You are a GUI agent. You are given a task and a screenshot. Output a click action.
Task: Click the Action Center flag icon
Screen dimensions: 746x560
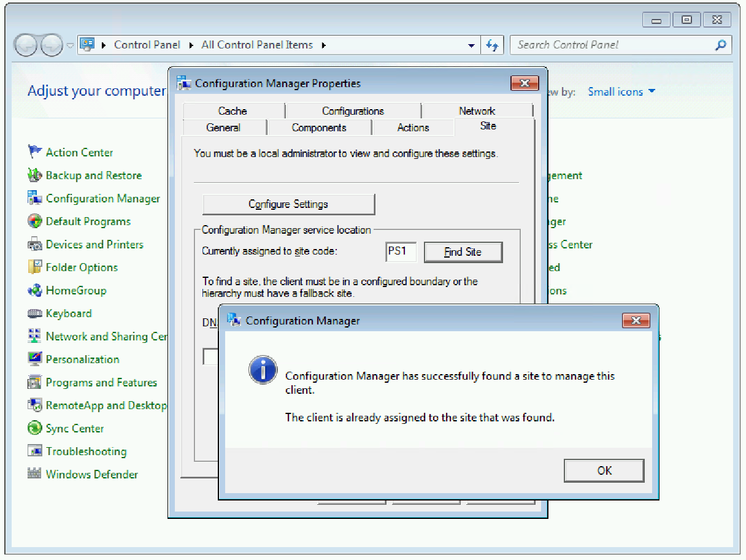(x=34, y=152)
